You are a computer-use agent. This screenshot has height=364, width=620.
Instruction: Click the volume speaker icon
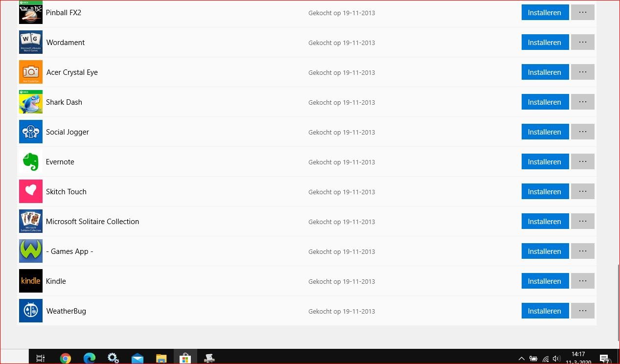pyautogui.click(x=556, y=359)
